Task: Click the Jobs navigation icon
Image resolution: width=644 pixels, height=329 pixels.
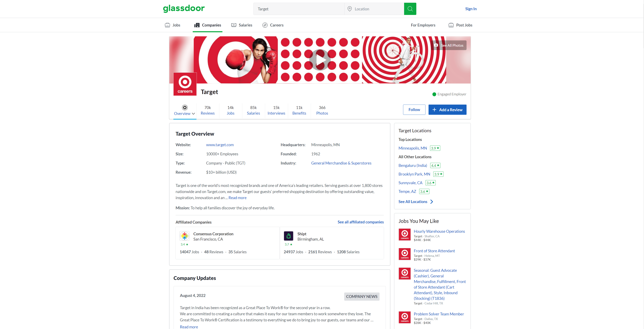Action: [167, 25]
